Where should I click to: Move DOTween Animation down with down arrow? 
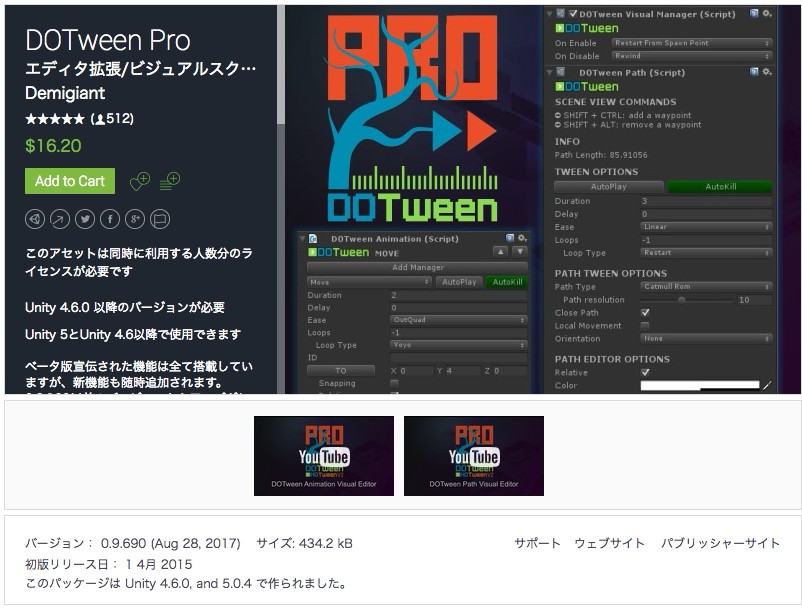click(520, 252)
